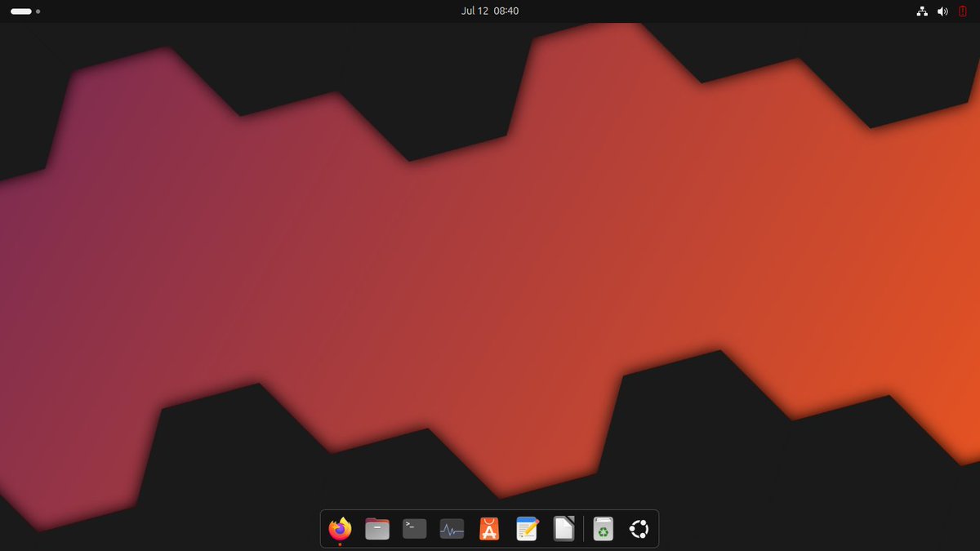
Task: Open the Terminal from the dock
Action: [x=415, y=529]
